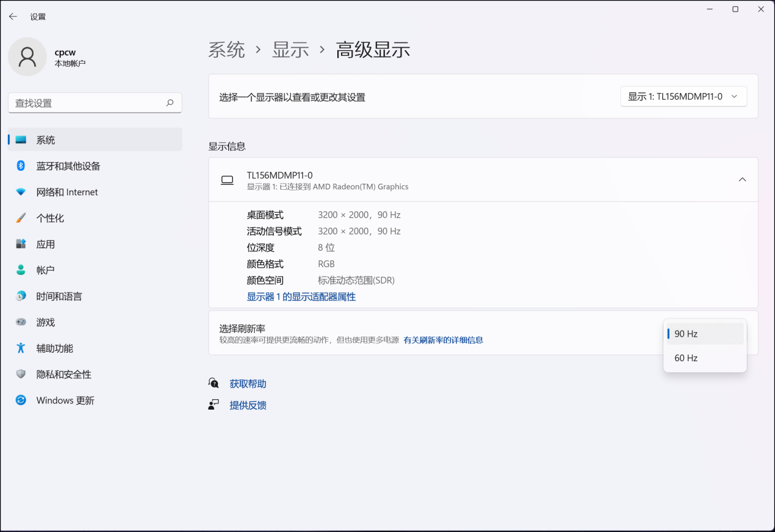Select the 60 Hz refresh rate option
Image resolution: width=775 pixels, height=532 pixels.
(686, 358)
